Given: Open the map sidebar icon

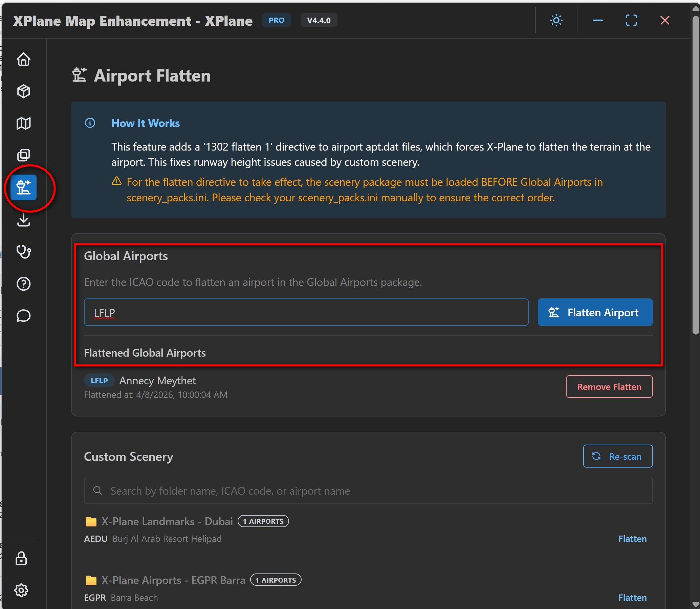Looking at the screenshot, I should tap(23, 123).
